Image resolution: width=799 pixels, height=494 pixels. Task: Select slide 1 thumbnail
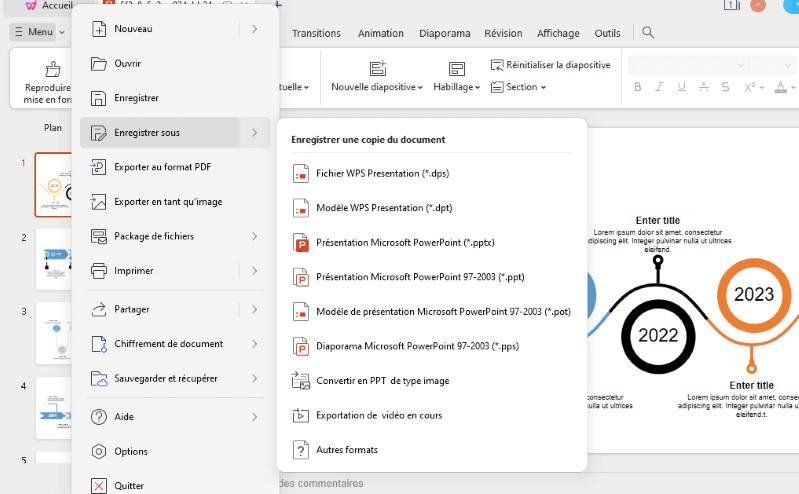point(53,185)
